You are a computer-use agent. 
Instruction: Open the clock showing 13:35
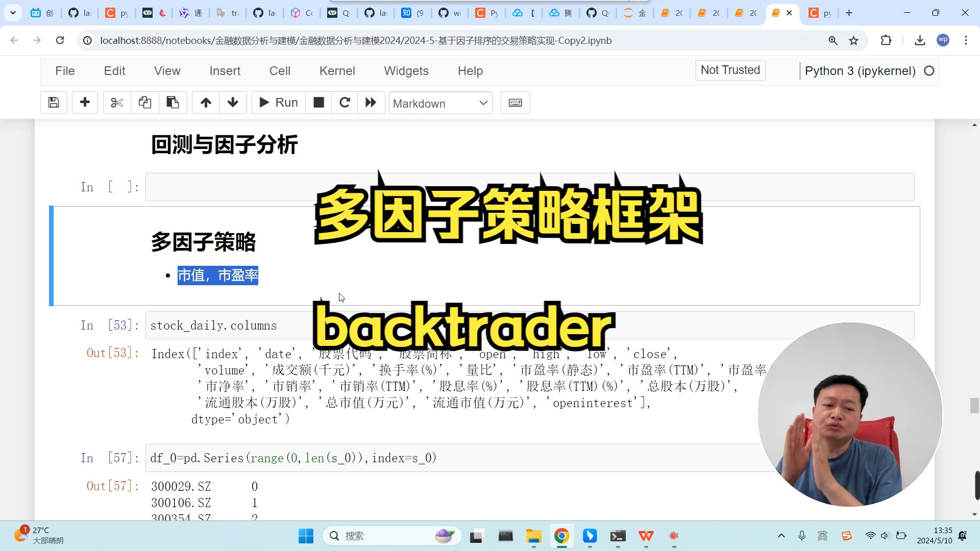coord(935,536)
